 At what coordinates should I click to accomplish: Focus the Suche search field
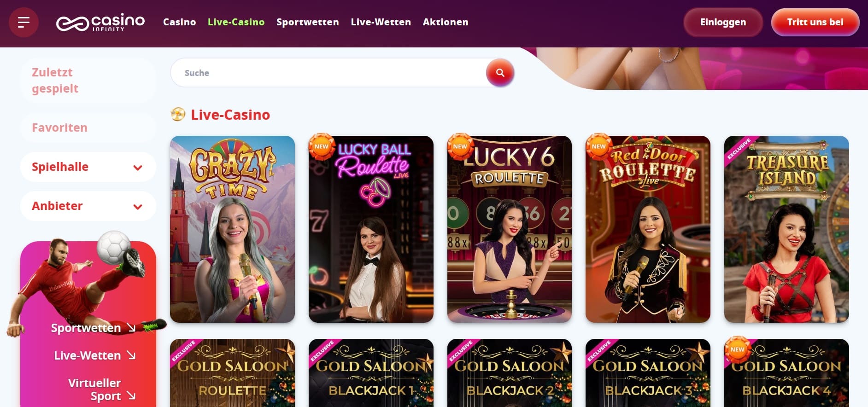[x=328, y=73]
